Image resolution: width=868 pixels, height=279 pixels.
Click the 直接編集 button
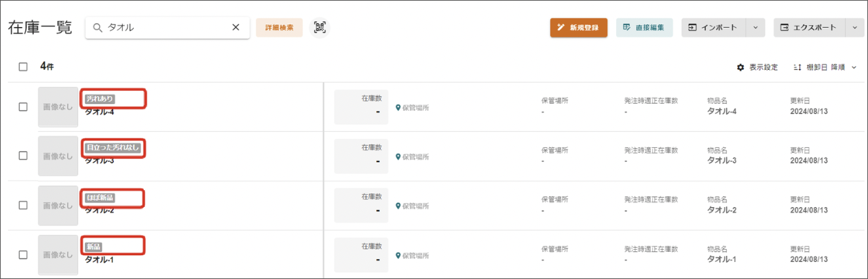point(645,28)
